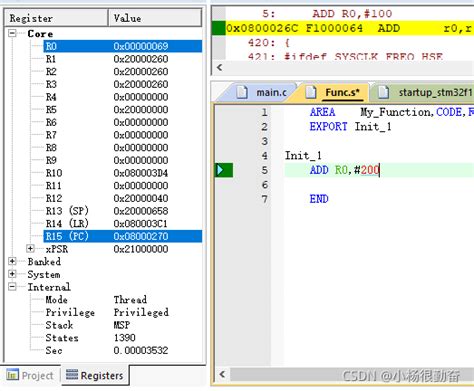Screen dimensions: 474x391
Task: Click the Register column header
Action: 56,18
